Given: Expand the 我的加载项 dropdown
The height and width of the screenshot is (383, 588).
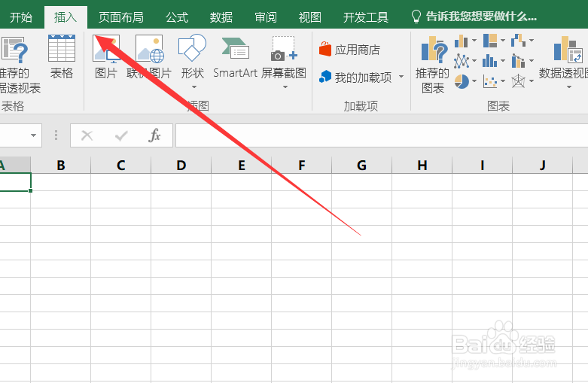Looking at the screenshot, I should 401,77.
